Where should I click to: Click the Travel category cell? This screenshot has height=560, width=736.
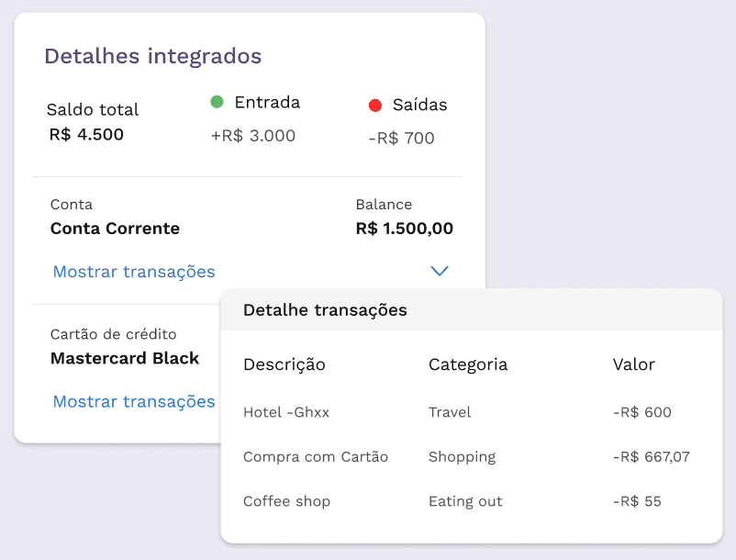tap(450, 412)
